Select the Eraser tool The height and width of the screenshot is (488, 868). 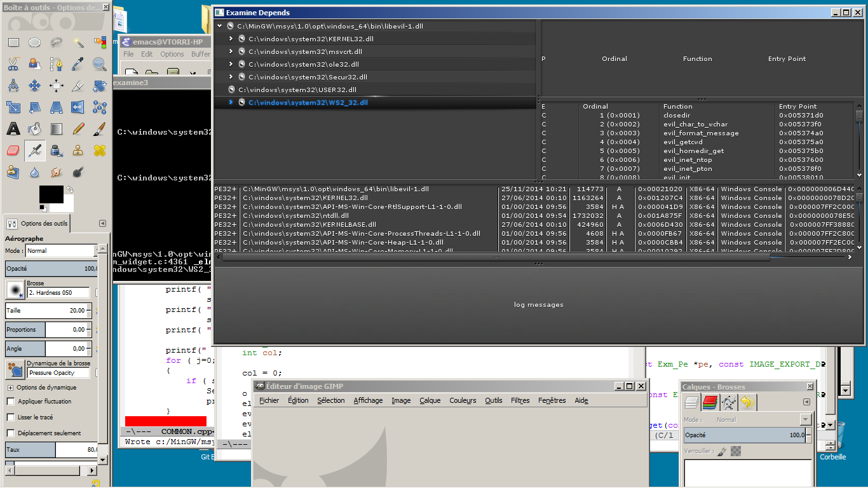coord(13,151)
